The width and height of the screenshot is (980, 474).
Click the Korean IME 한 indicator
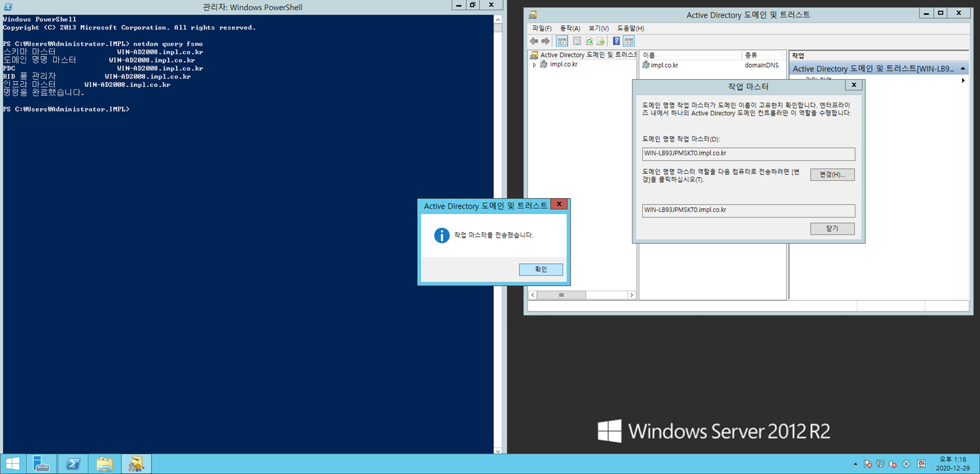[921, 464]
